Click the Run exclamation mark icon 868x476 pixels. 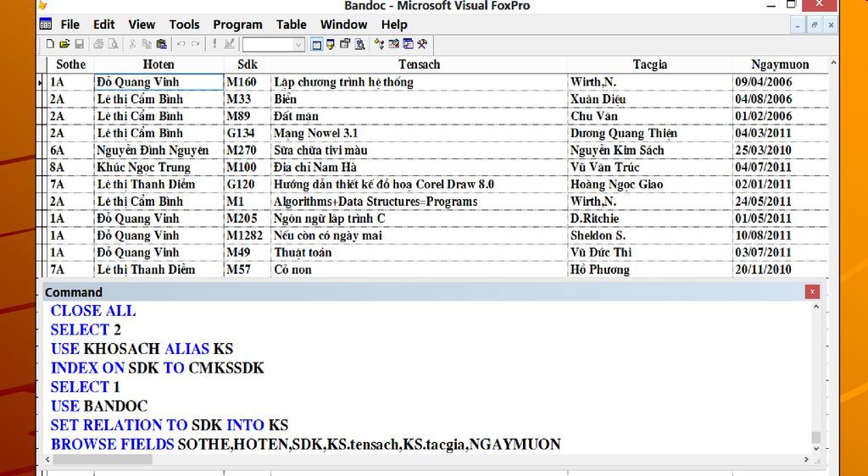214,44
